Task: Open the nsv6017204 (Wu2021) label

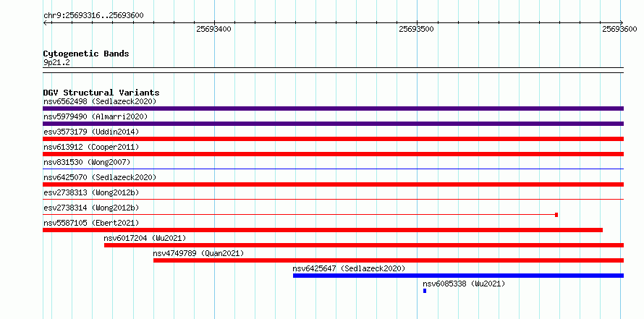Action: pyautogui.click(x=145, y=238)
